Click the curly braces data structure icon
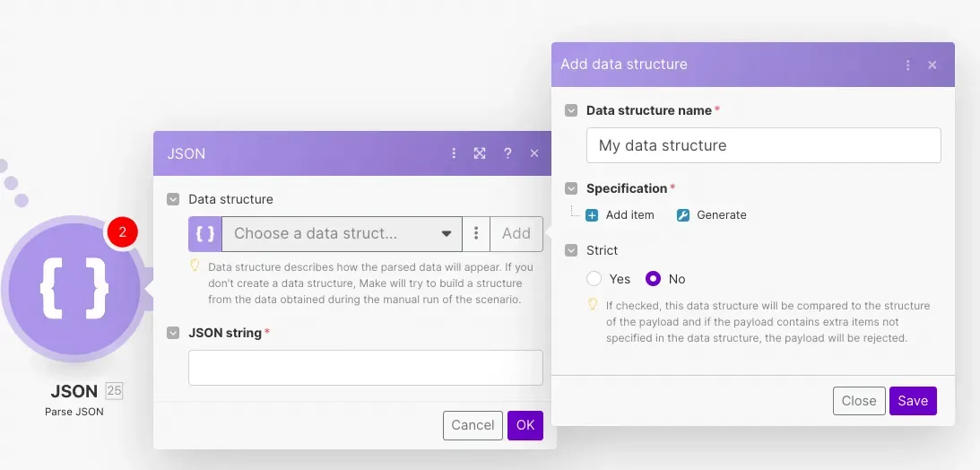The height and width of the screenshot is (470, 980). [205, 233]
